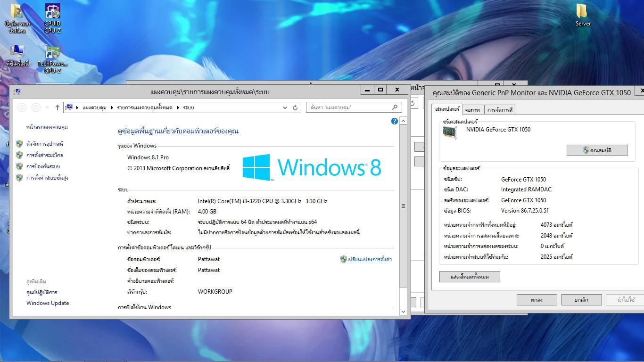Viewport: 644px width, 362px height.
Task: Click the 'Version 86.7.25.0.5f' BIOS value
Action: click(525, 211)
